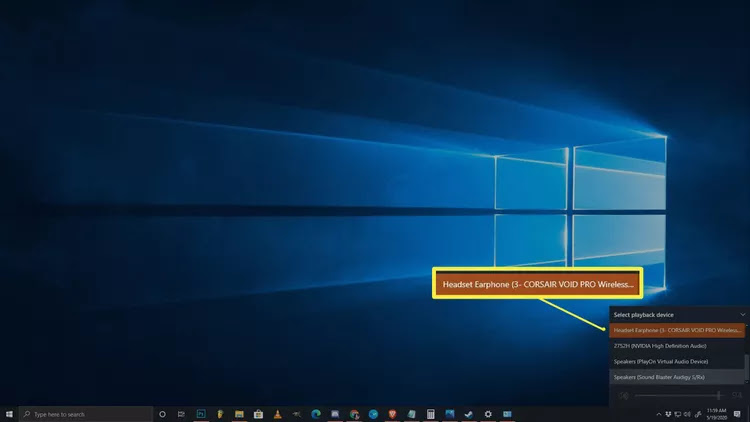Viewport: 750px width, 422px height.
Task: Select Speakers Sound Blaster Audigy device
Action: point(677,377)
